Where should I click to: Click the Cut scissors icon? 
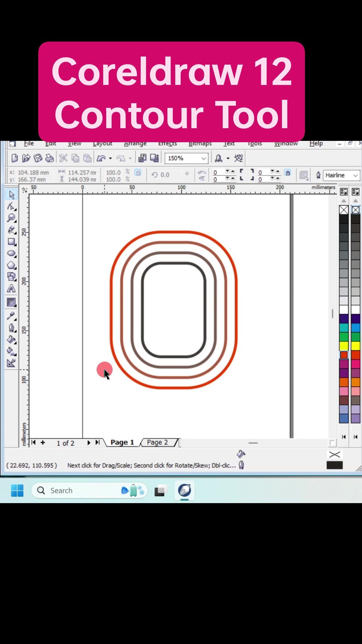tap(63, 158)
